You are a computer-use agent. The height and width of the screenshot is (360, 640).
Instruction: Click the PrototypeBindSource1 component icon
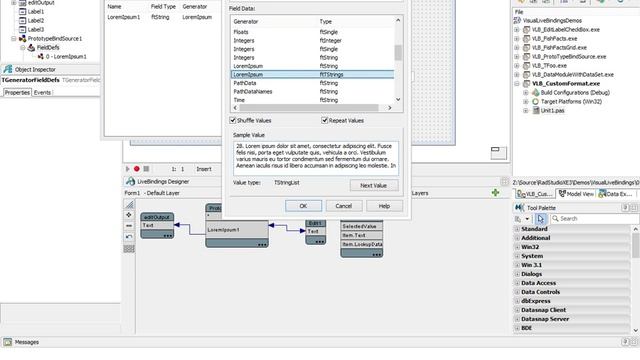point(22,38)
